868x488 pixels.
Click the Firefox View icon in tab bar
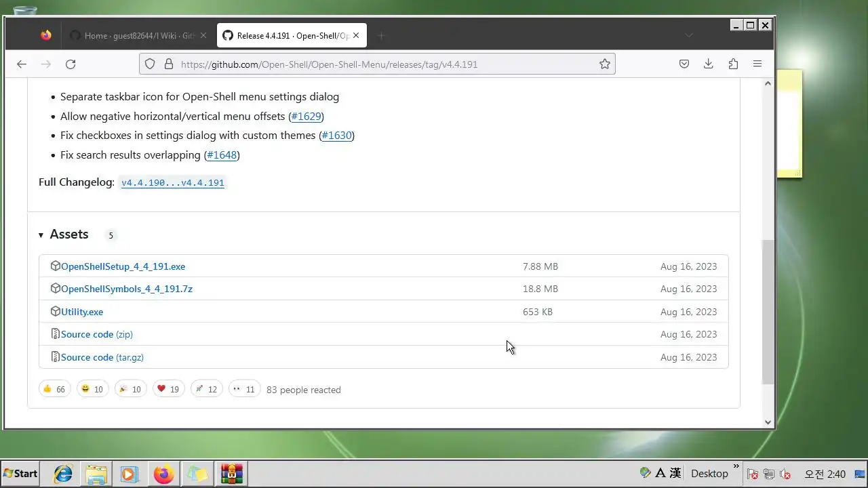click(46, 35)
